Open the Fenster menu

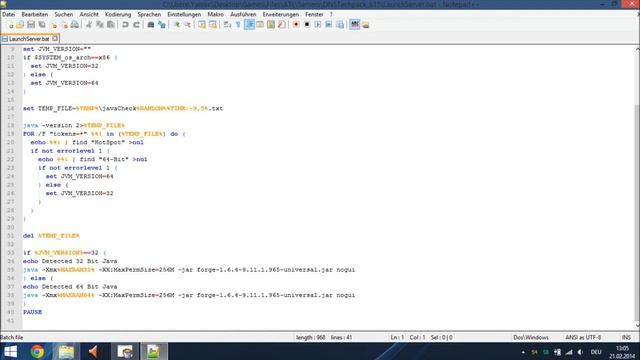pos(314,14)
